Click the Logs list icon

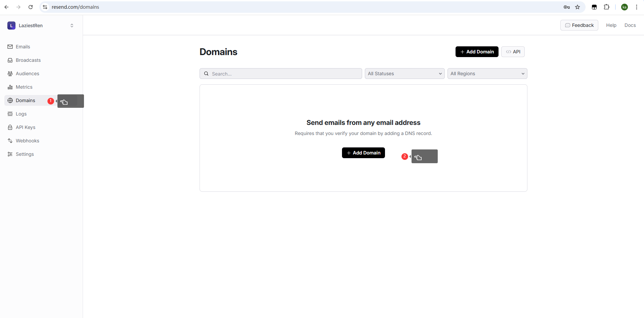(x=10, y=114)
